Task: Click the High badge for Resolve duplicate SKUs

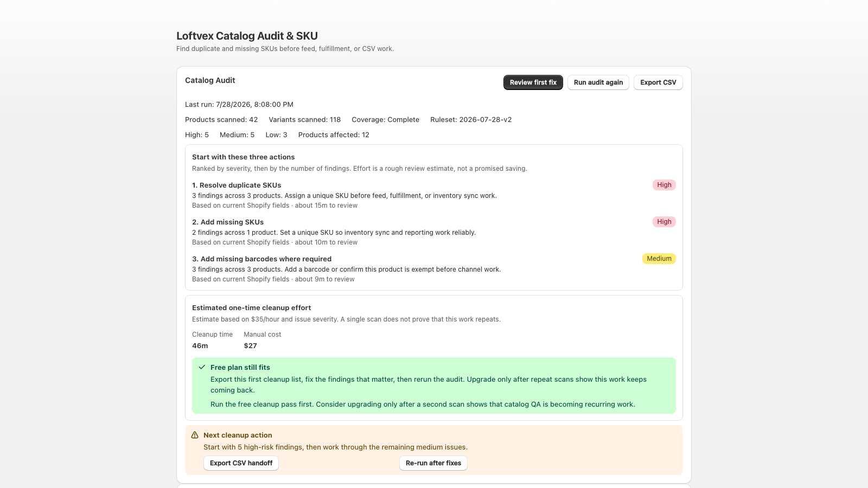Action: click(x=664, y=185)
